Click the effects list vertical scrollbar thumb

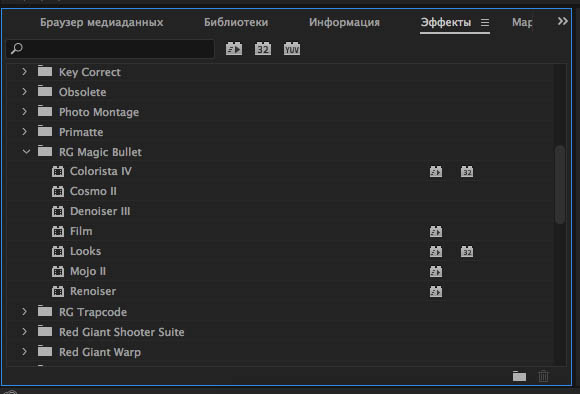click(560, 185)
